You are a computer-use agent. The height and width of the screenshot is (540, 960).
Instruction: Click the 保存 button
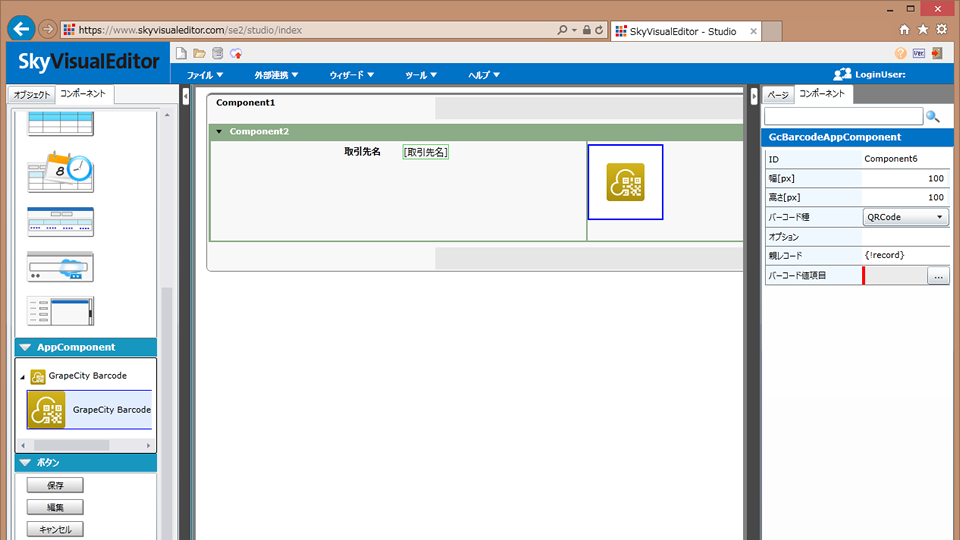click(55, 485)
